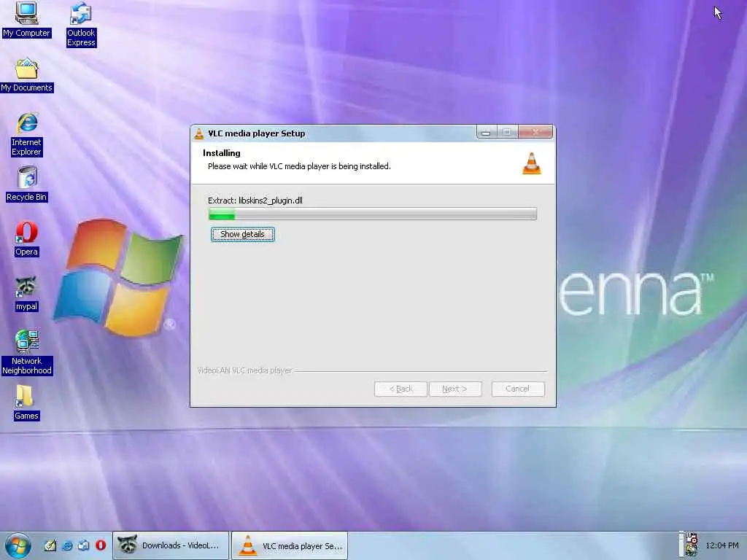Viewport: 747px width, 560px height.
Task: Click the disabled Next button
Action: (x=455, y=389)
